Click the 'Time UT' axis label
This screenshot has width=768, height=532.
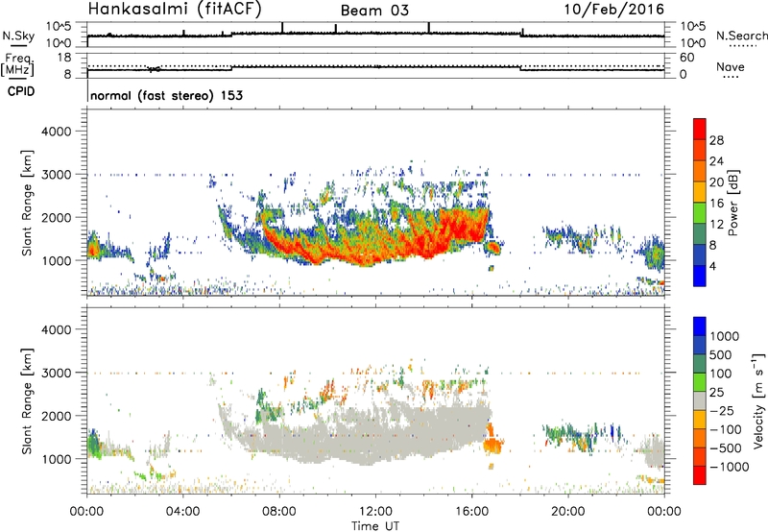pyautogui.click(x=375, y=526)
